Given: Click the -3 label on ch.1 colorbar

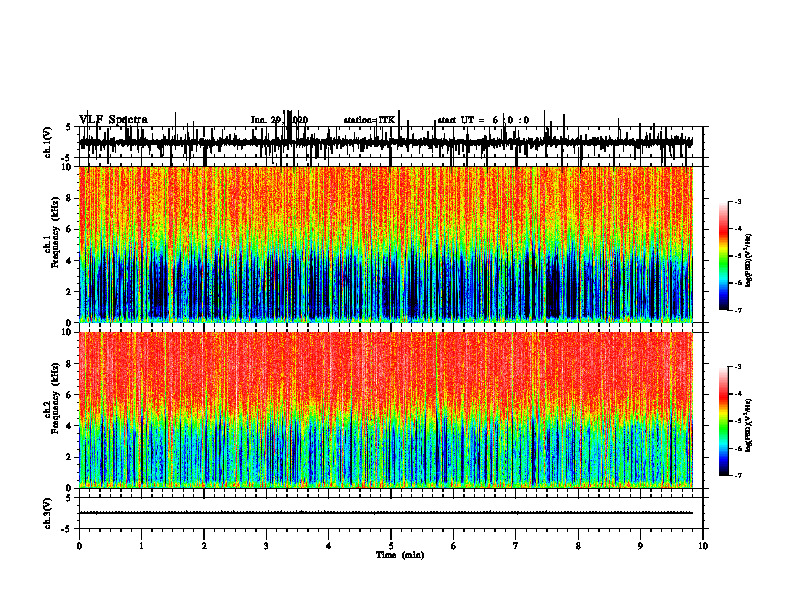Looking at the screenshot, I should [738, 202].
